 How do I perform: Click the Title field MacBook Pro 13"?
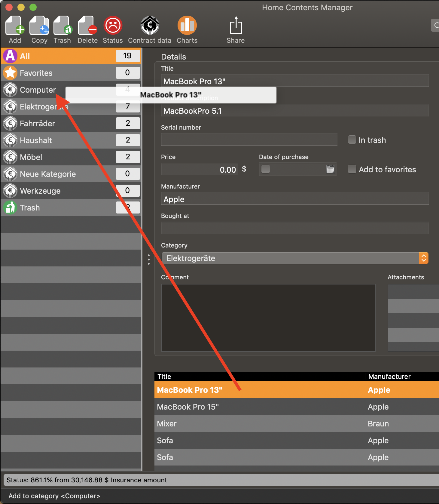(295, 81)
